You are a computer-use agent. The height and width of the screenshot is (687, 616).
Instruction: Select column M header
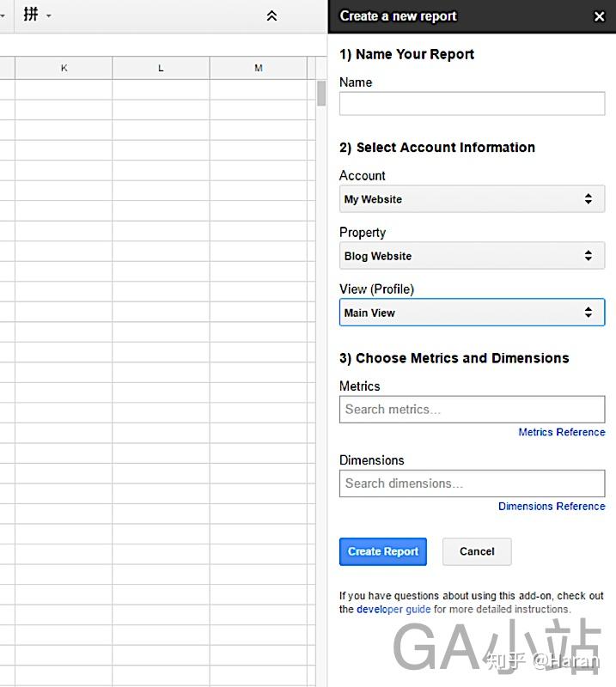tap(258, 68)
